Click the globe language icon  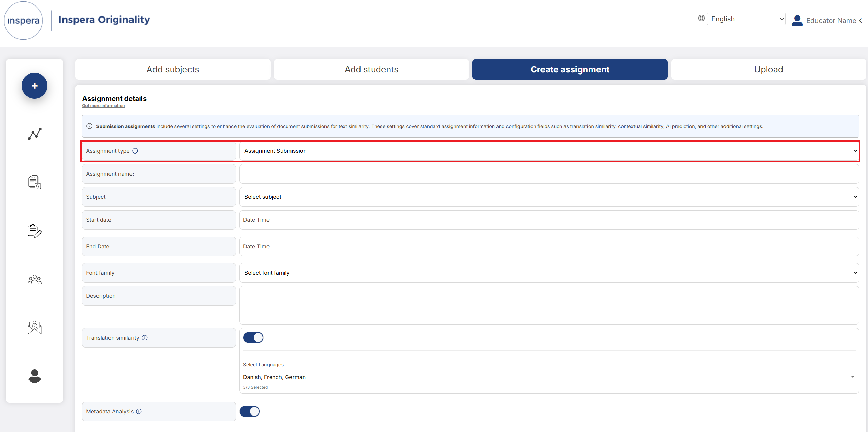pyautogui.click(x=701, y=18)
